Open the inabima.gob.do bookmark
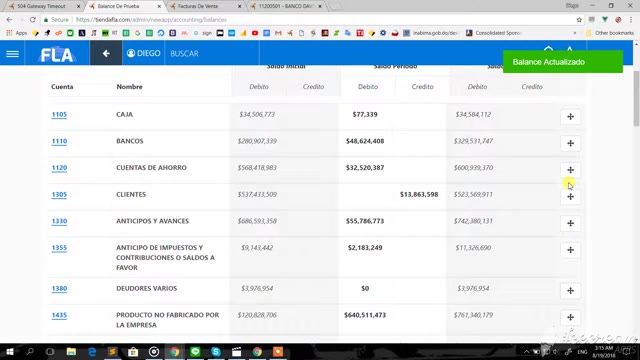Image resolution: width=640 pixels, height=360 pixels. point(431,33)
